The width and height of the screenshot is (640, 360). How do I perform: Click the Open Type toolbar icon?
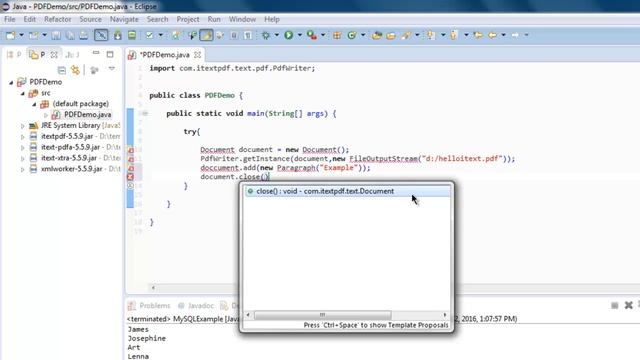pos(377,36)
